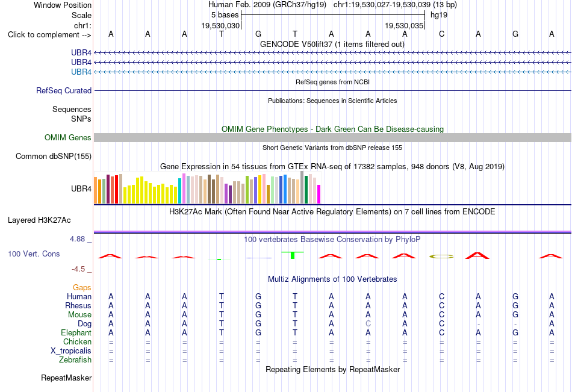Click the 'Click to complement -->' label
Image resolution: width=572 pixels, height=392 pixels.
[49, 35]
